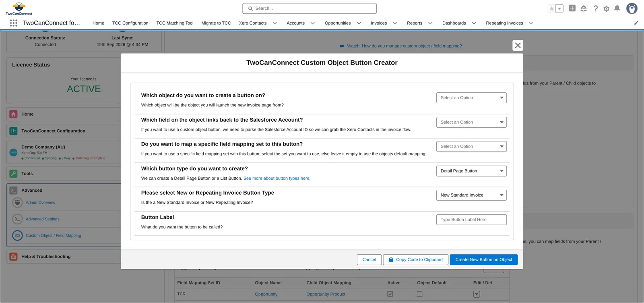The image size is (644, 303).
Task: Open the Admin Overview link
Action: click(40, 203)
